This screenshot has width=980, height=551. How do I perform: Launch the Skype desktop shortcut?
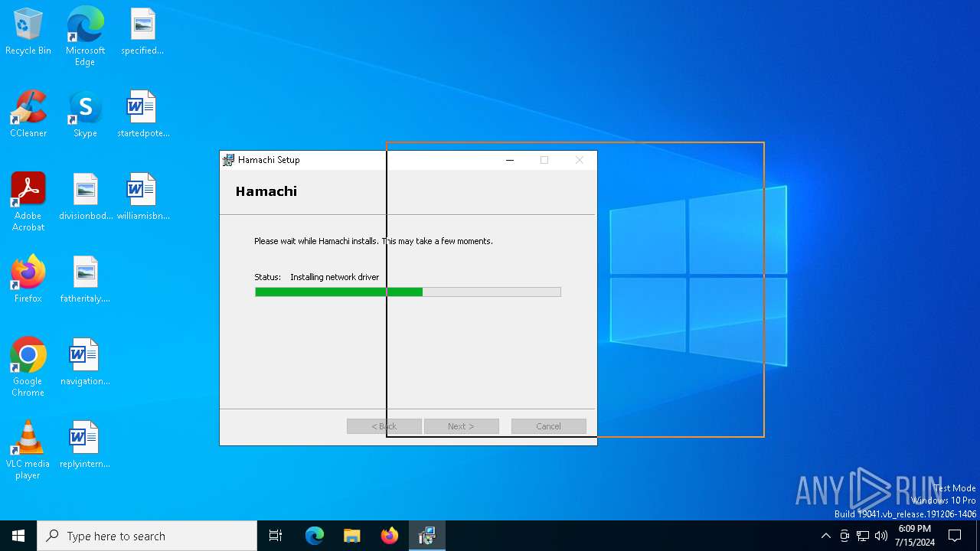click(x=85, y=114)
